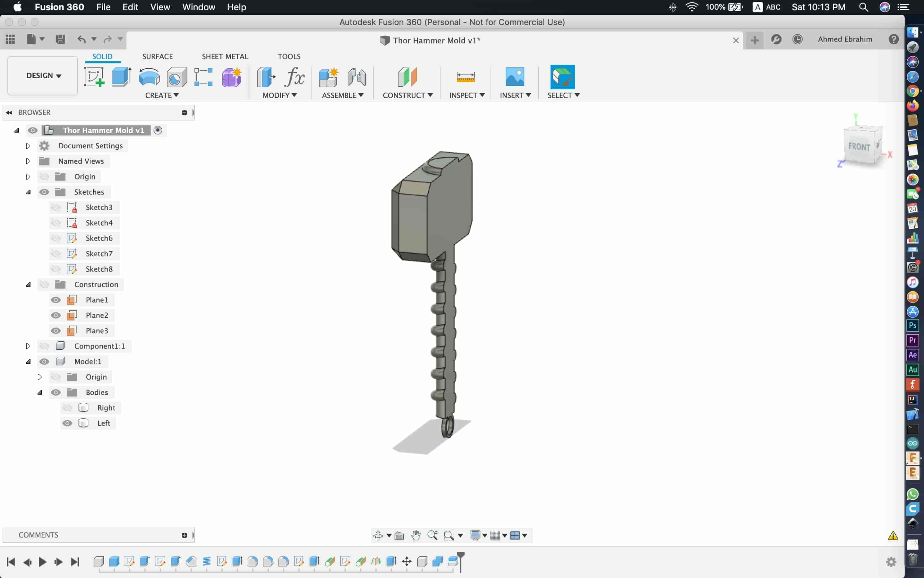
Task: Hide the Sketches folder
Action: pyautogui.click(x=44, y=192)
